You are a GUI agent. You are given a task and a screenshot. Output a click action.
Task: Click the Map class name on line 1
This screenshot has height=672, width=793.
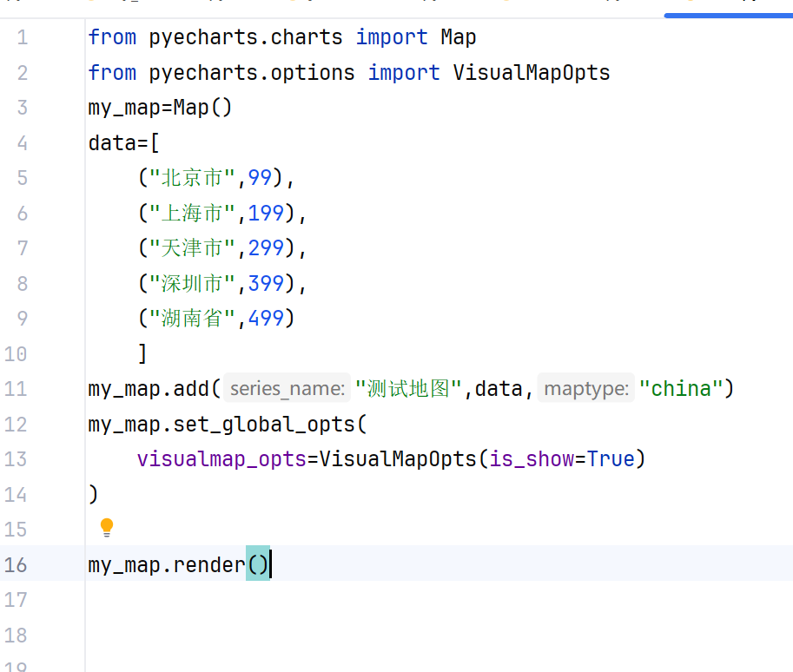(459, 37)
